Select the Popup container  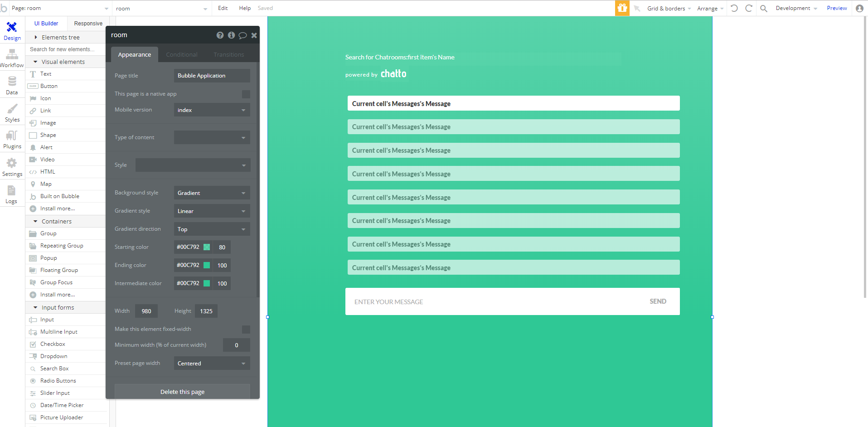click(66, 258)
